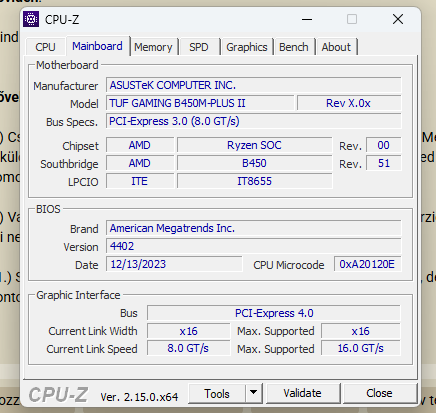Click the ITE LPCIO vendor field
This screenshot has height=413, width=436.
[x=140, y=181]
